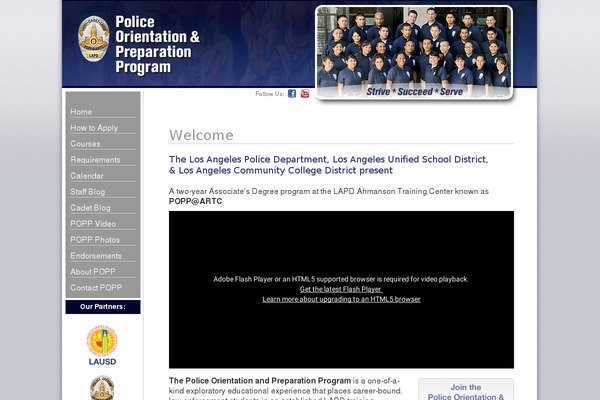Open the How to Apply page

(94, 128)
